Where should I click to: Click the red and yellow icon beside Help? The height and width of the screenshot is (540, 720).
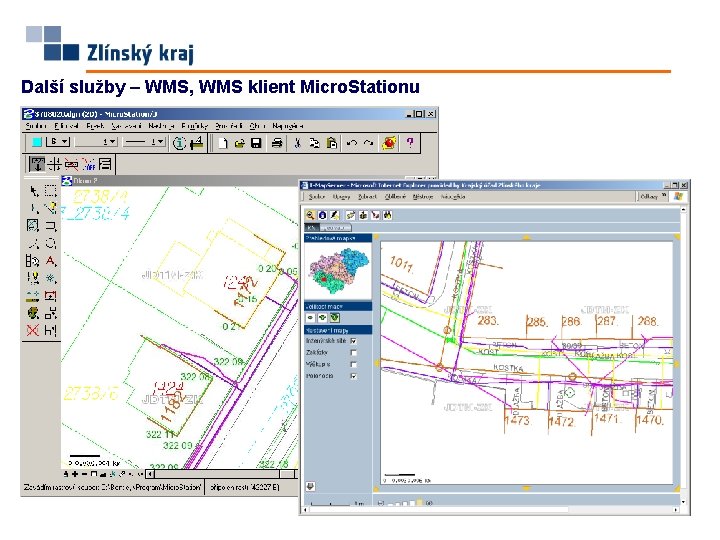(389, 143)
